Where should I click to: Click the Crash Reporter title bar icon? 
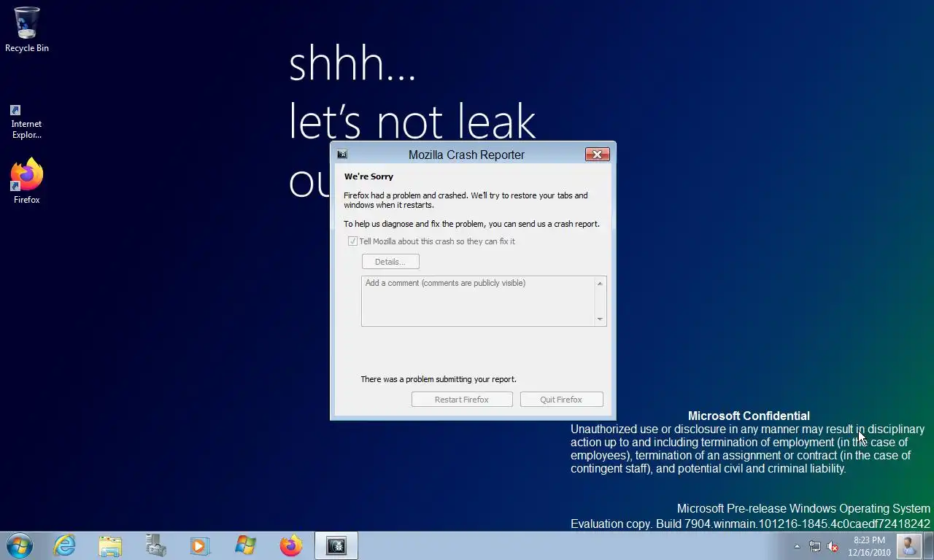point(342,155)
